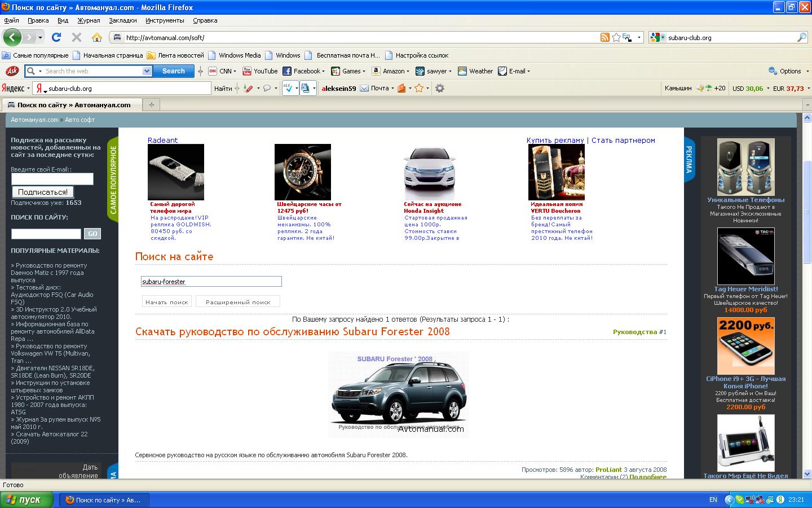Click the Yandex tray icon in taskbar
The width and height of the screenshot is (812, 508).
pyautogui.click(x=780, y=500)
